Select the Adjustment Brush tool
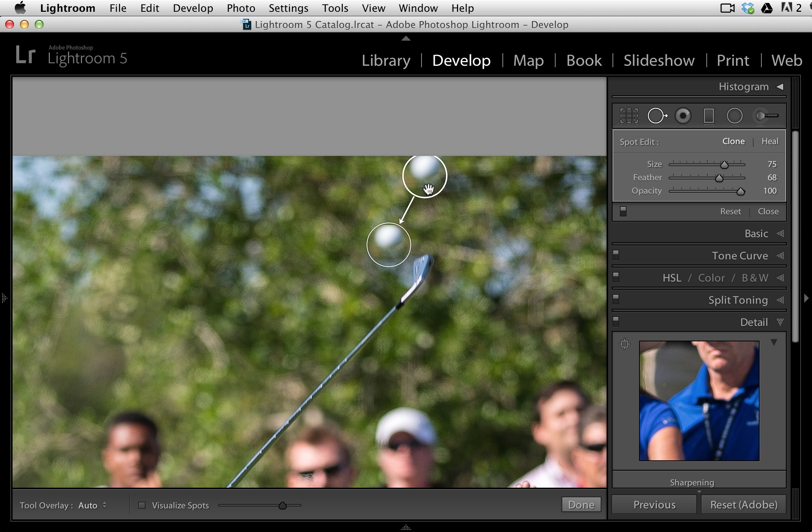 click(x=766, y=116)
